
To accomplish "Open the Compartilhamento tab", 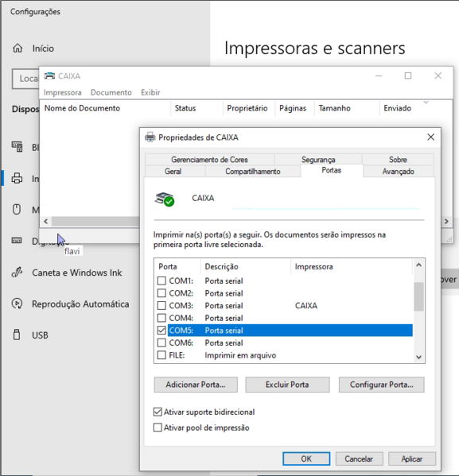I will point(253,171).
